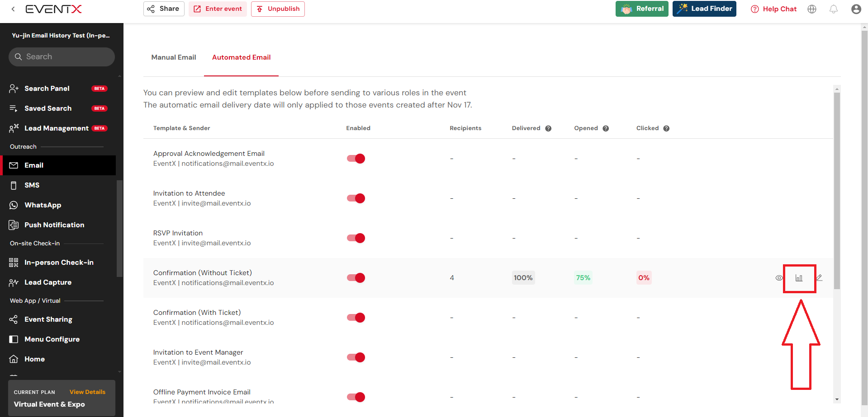Toggle Confirmation (Without Ticket) enabled switch
The image size is (868, 417).
pos(356,278)
